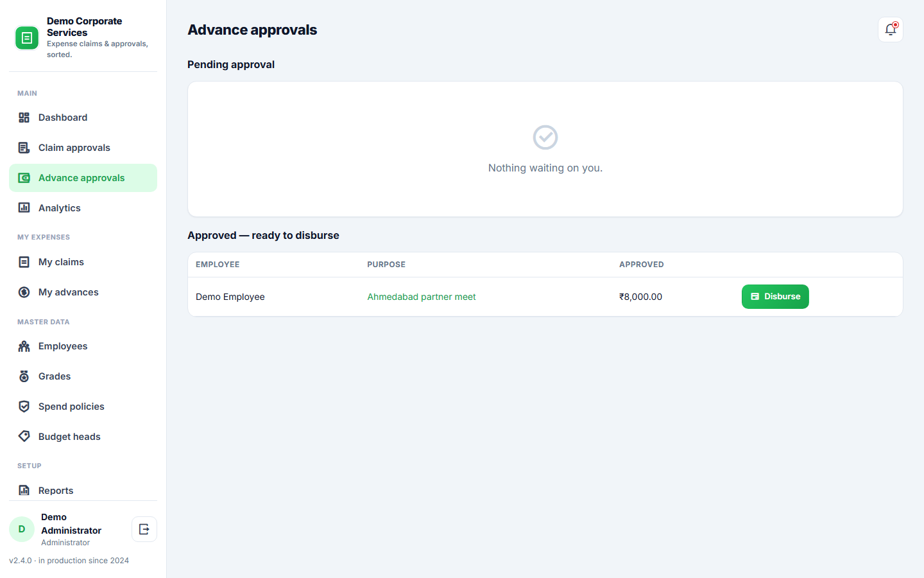Open the Dashboard menu item
This screenshot has width=924, height=578.
click(x=83, y=118)
